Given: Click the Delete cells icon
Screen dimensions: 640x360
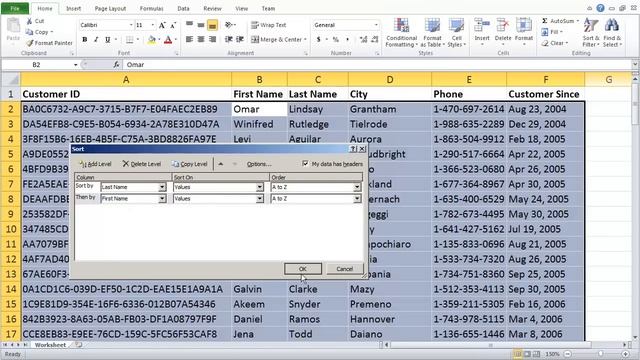Looking at the screenshot, I should 502,25.
